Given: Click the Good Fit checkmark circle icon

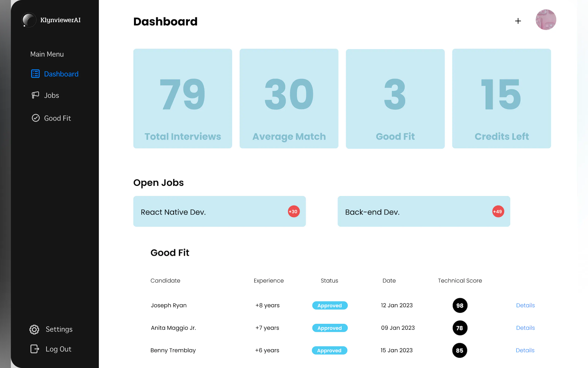Looking at the screenshot, I should (35, 118).
